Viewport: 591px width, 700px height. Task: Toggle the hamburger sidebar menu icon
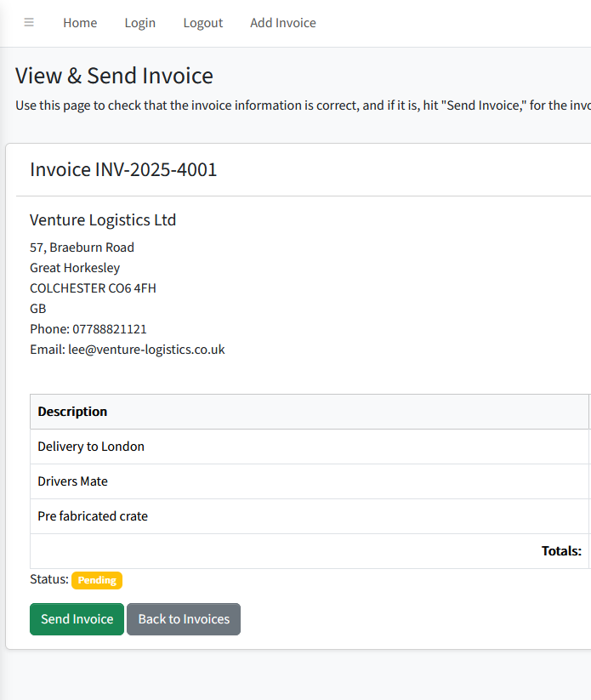pos(29,23)
